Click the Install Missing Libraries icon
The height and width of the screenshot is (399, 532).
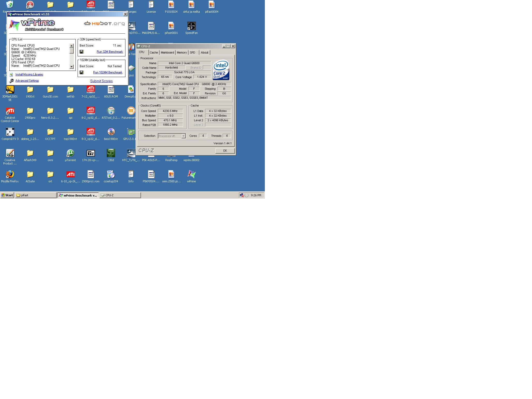11,74
